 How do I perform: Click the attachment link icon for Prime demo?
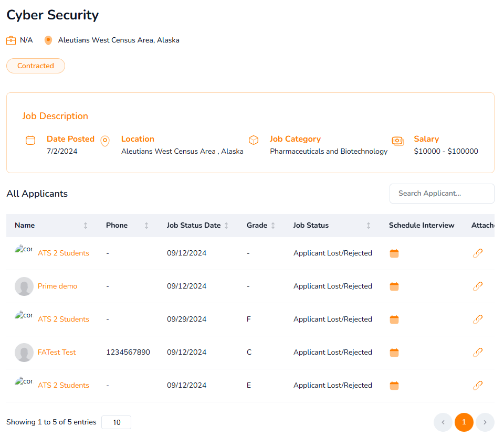(x=478, y=286)
